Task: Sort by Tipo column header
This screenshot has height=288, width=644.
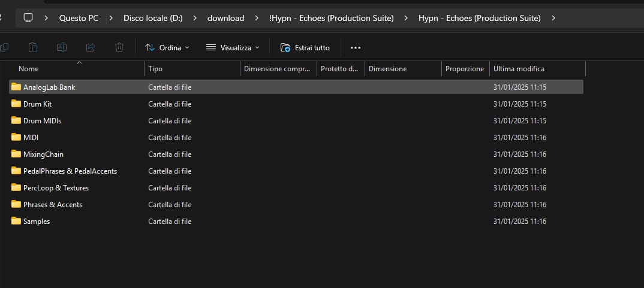Action: [155, 68]
